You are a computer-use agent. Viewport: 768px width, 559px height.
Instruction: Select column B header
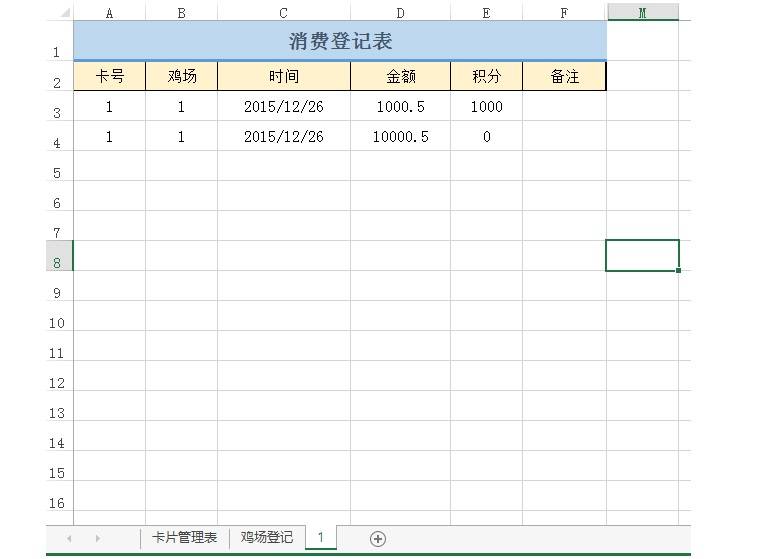click(x=181, y=13)
